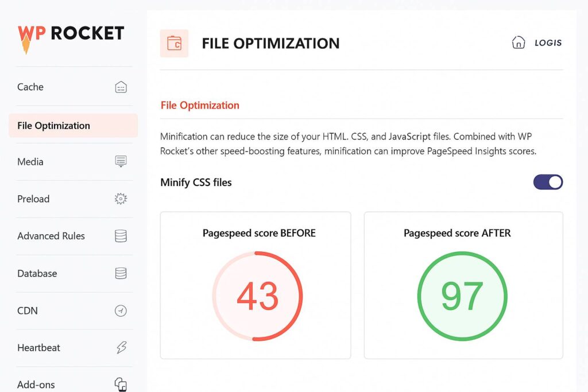The image size is (588, 392).
Task: Click the File Optimization section heading
Action: [200, 106]
